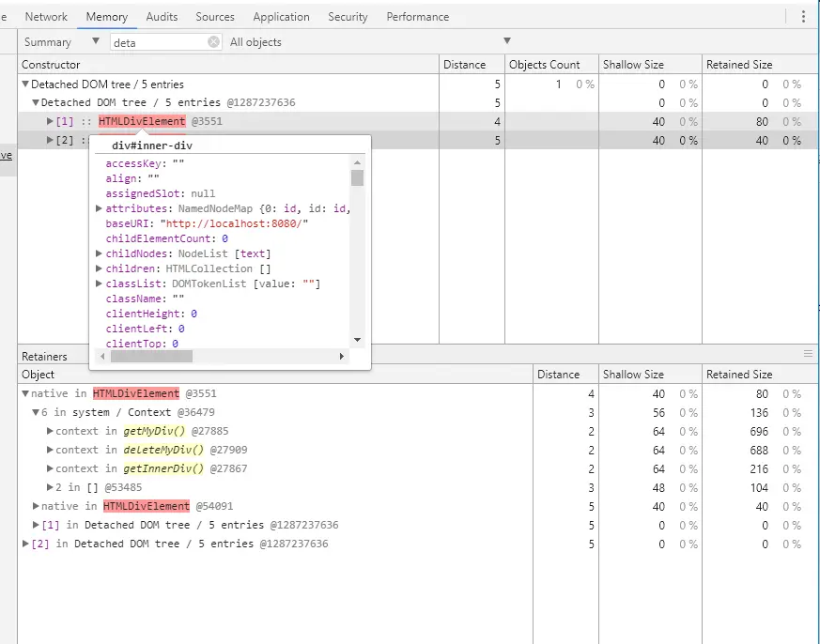Screen dimensions: 820x644
Task: Switch to the Performance tab
Action: tap(417, 17)
